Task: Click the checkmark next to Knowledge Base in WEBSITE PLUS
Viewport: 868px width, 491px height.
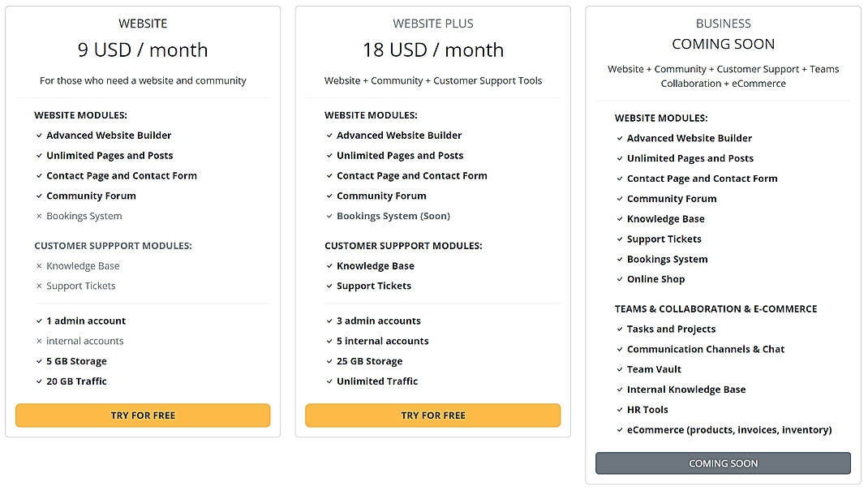Action: click(x=329, y=265)
